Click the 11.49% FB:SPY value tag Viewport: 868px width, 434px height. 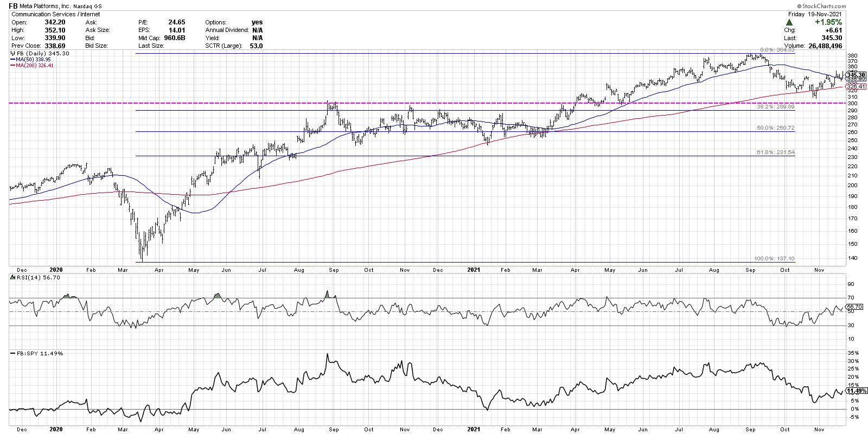pos(856,391)
